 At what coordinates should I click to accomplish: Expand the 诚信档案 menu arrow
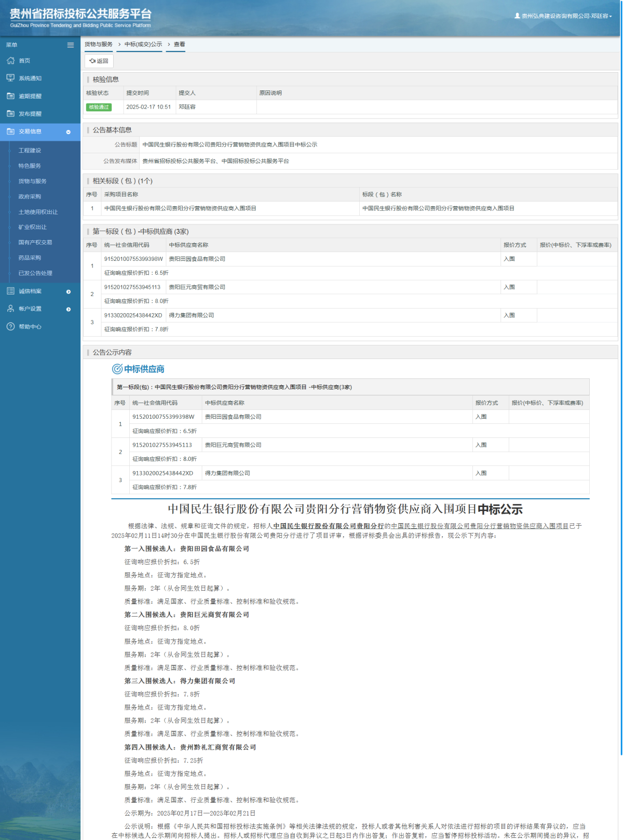[x=69, y=292]
